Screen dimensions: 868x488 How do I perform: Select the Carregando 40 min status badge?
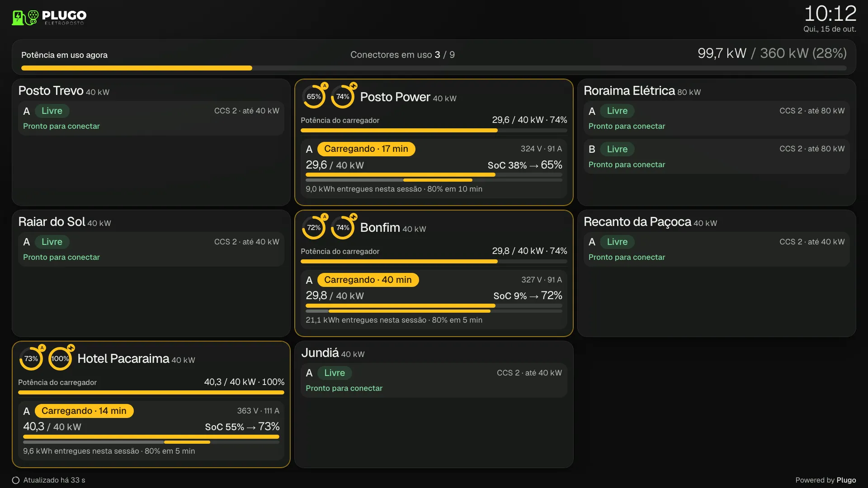click(x=368, y=280)
